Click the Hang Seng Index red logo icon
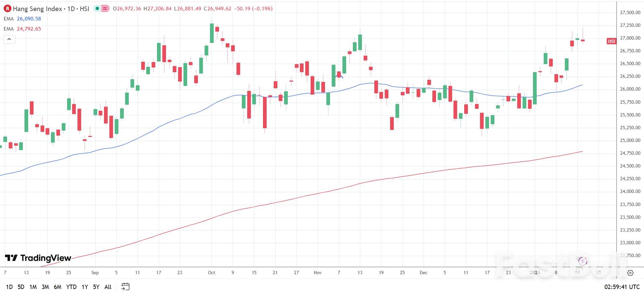Viewport: 644px width, 295px height. pyautogui.click(x=7, y=9)
